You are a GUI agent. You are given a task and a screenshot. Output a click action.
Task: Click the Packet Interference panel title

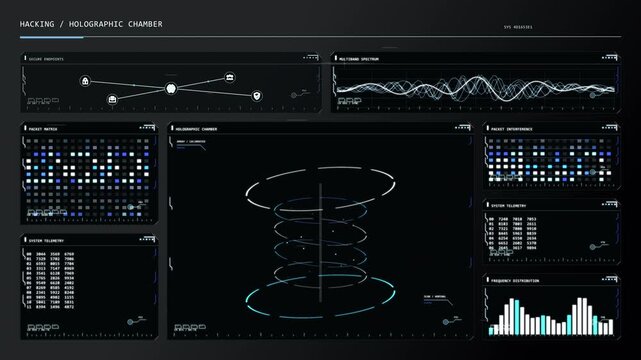point(511,129)
